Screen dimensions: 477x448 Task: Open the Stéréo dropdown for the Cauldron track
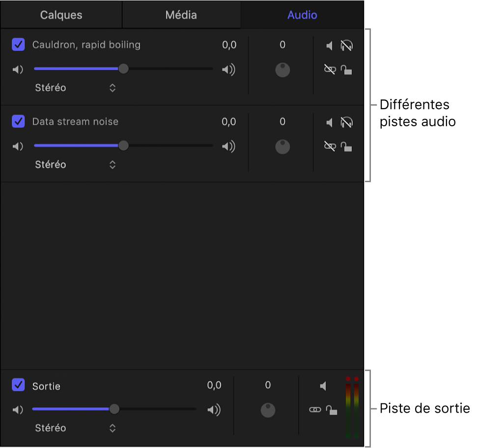[x=112, y=88]
